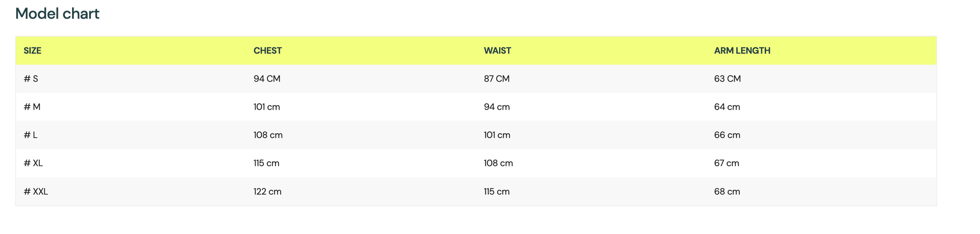Click the # L size row label
The width and height of the screenshot is (980, 234).
(x=30, y=135)
